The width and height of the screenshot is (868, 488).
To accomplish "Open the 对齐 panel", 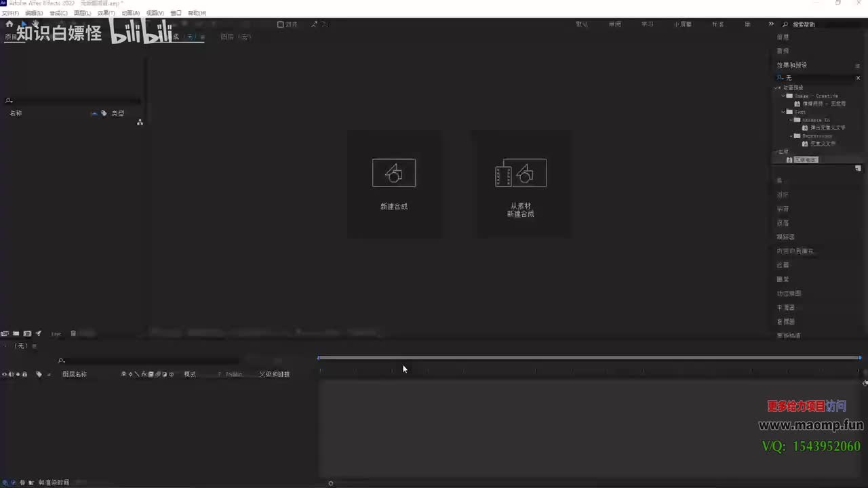I will [783, 195].
